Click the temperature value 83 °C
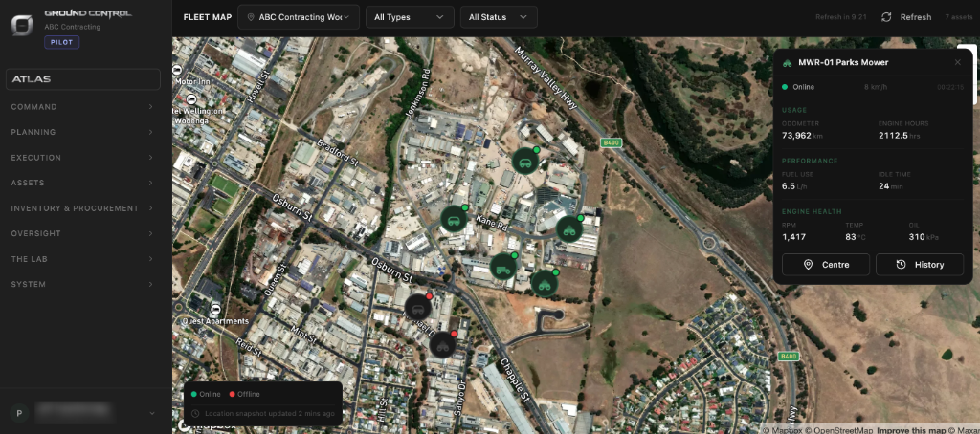Viewport: 980px width, 434px height. [x=856, y=237]
